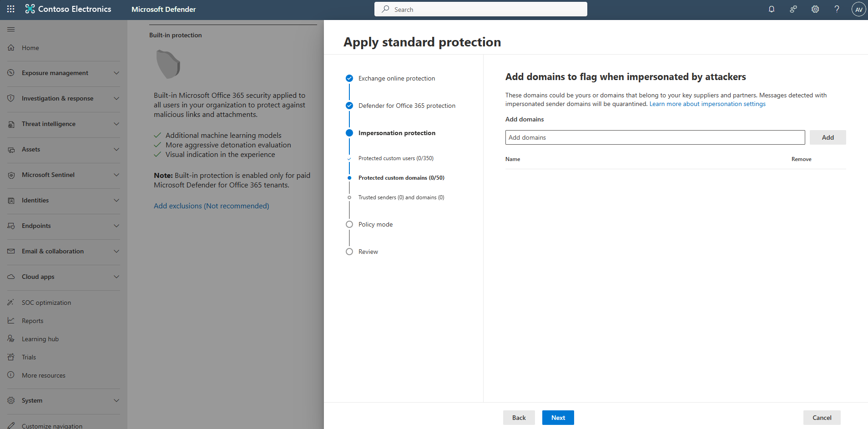Click the Microsoft Defender title
Viewport: 868px width, 429px height.
click(164, 9)
